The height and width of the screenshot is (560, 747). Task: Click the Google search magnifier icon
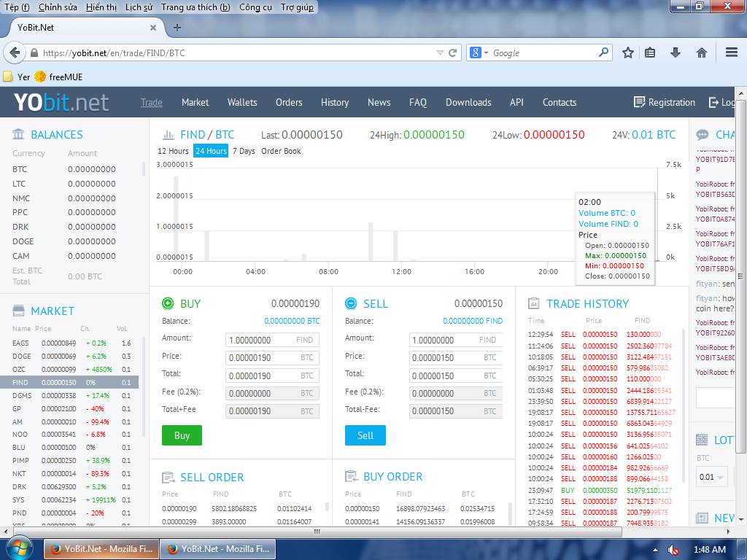coord(603,52)
